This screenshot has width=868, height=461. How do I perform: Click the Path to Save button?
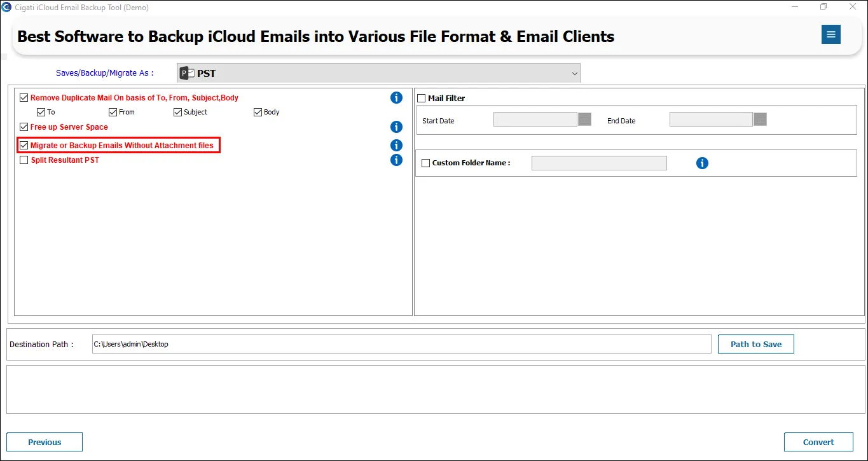pyautogui.click(x=756, y=344)
